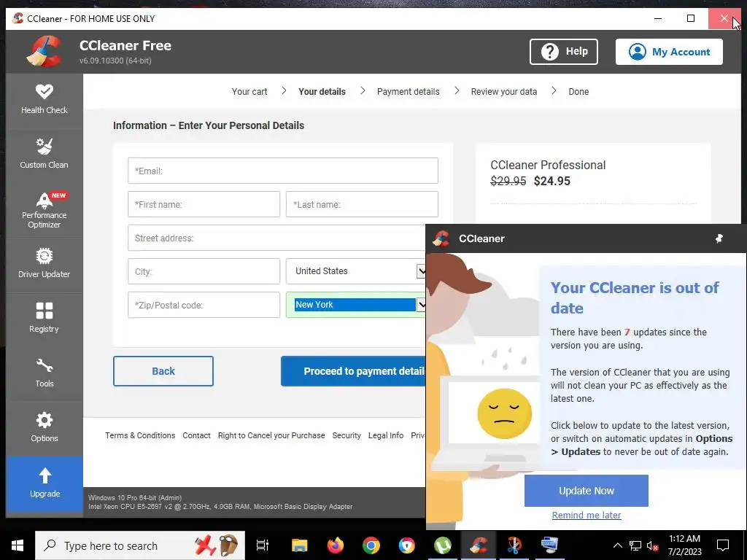This screenshot has width=747, height=560.
Task: Select the Your details step
Action: point(322,91)
